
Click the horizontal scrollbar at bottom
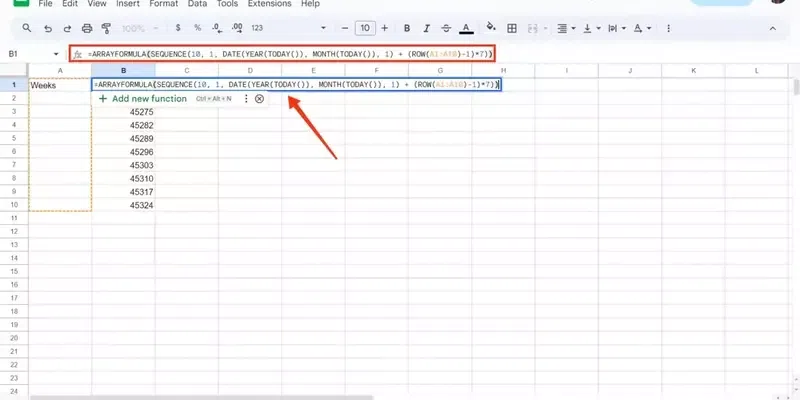(202, 397)
